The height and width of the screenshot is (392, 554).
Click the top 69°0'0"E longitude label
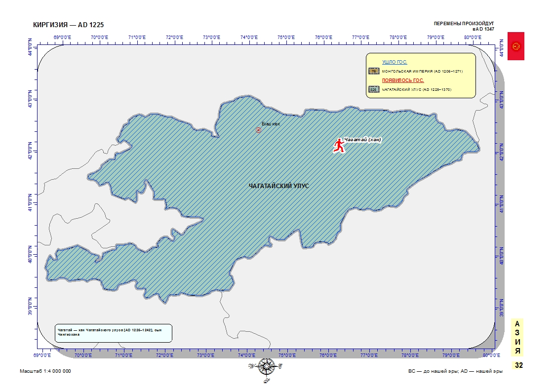(63, 38)
